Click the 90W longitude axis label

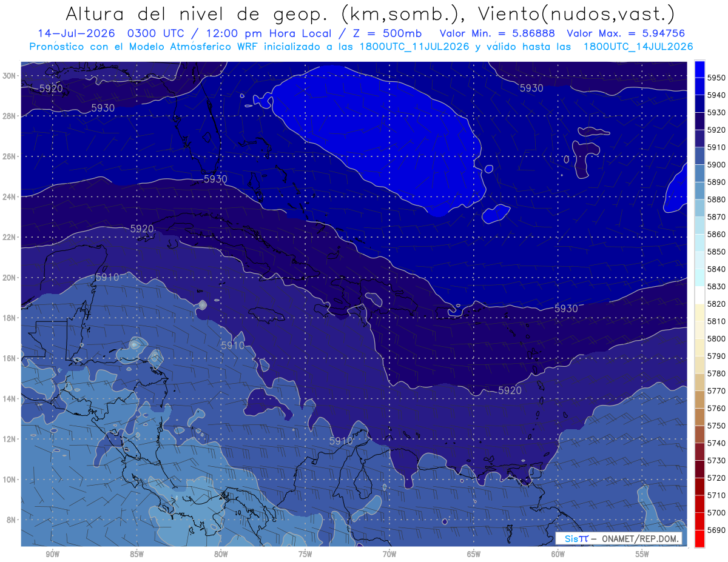click(x=52, y=555)
